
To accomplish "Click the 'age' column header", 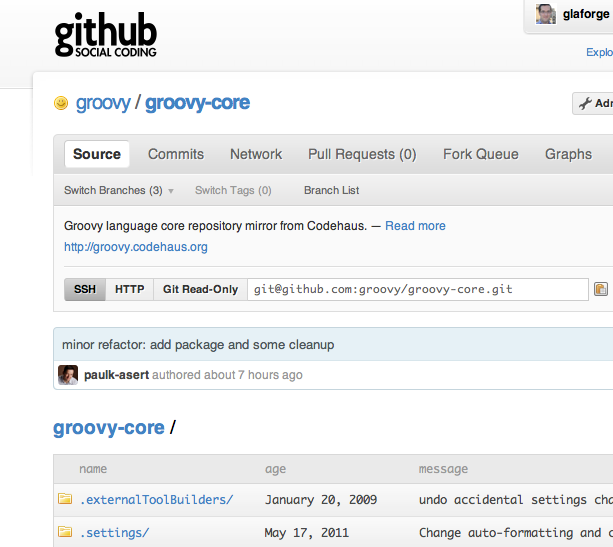I will [276, 469].
